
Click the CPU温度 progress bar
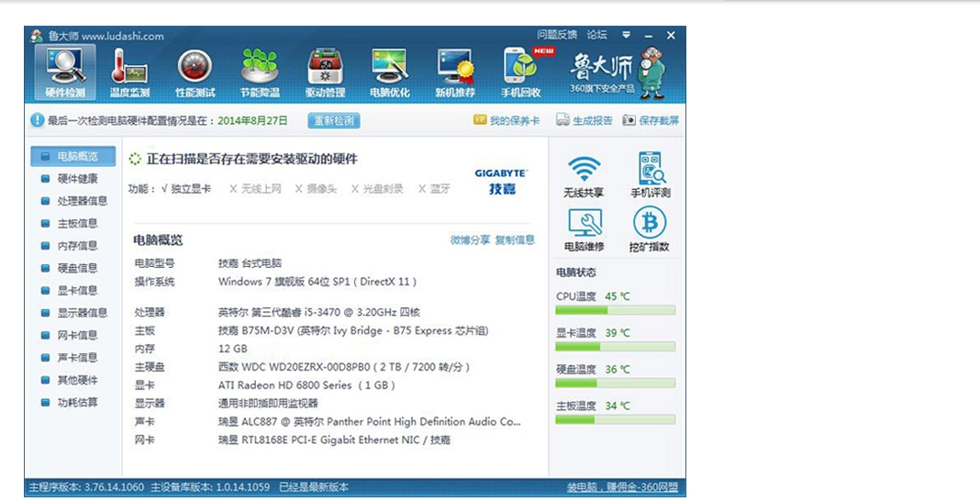(x=615, y=310)
